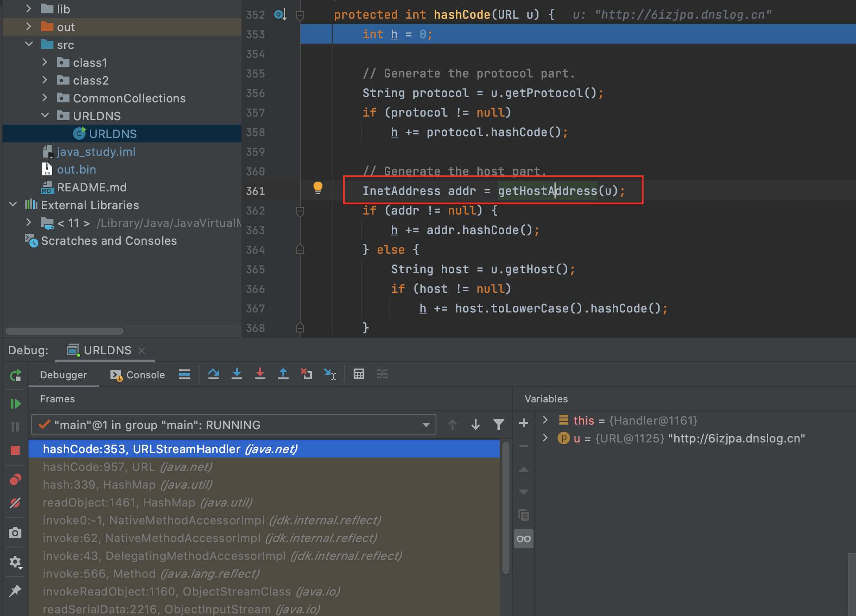Click the Step Into icon
This screenshot has height=616, width=856.
click(237, 374)
